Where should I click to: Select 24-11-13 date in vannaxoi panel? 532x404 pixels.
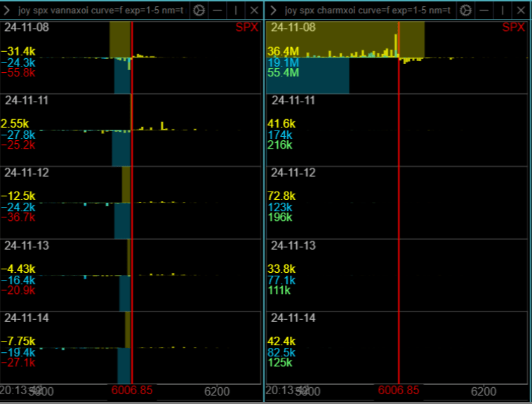coord(27,245)
